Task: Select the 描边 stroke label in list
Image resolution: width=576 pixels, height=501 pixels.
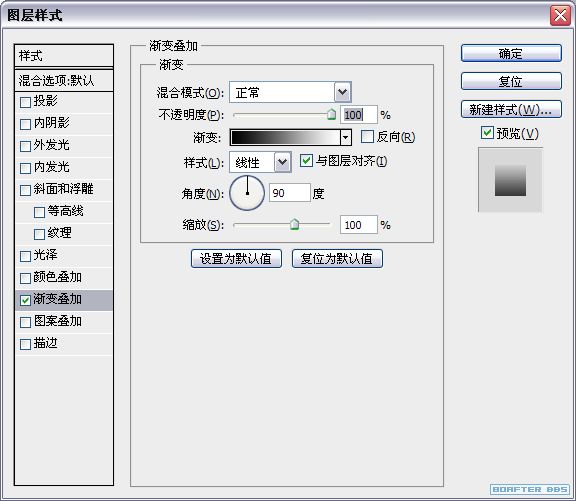Action: pos(46,343)
